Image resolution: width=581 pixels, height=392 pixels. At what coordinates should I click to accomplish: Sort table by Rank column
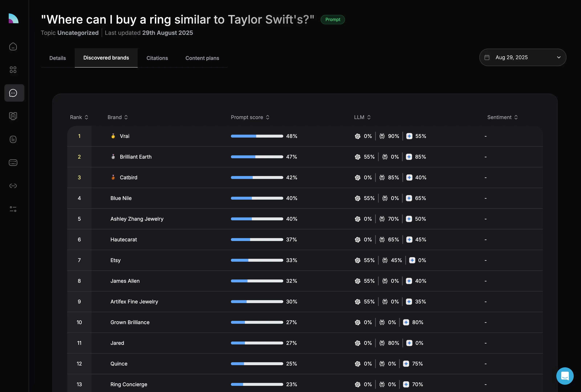79,117
